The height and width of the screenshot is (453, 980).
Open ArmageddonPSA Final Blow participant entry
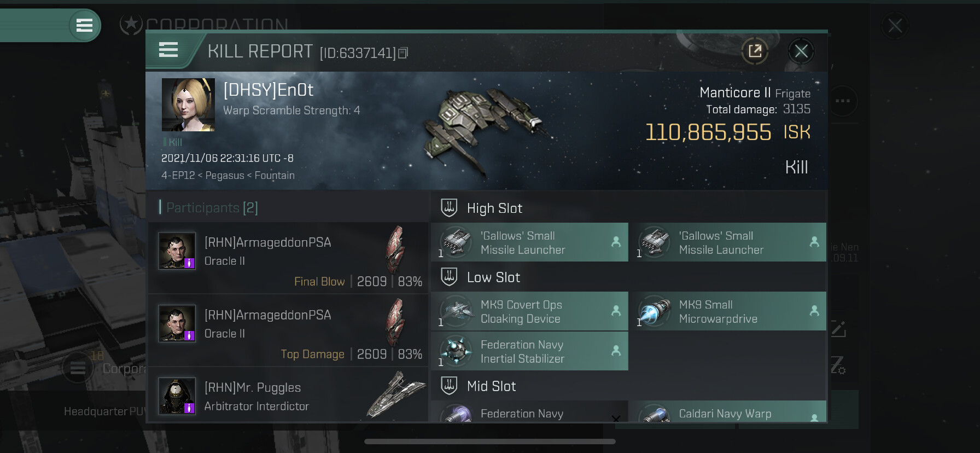(288, 258)
